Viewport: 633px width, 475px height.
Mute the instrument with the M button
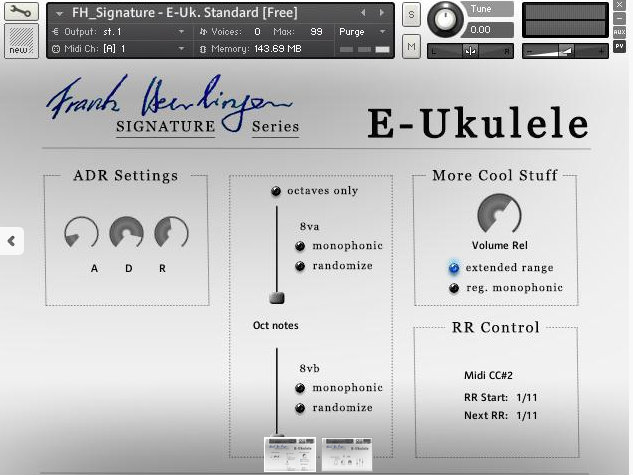click(411, 46)
